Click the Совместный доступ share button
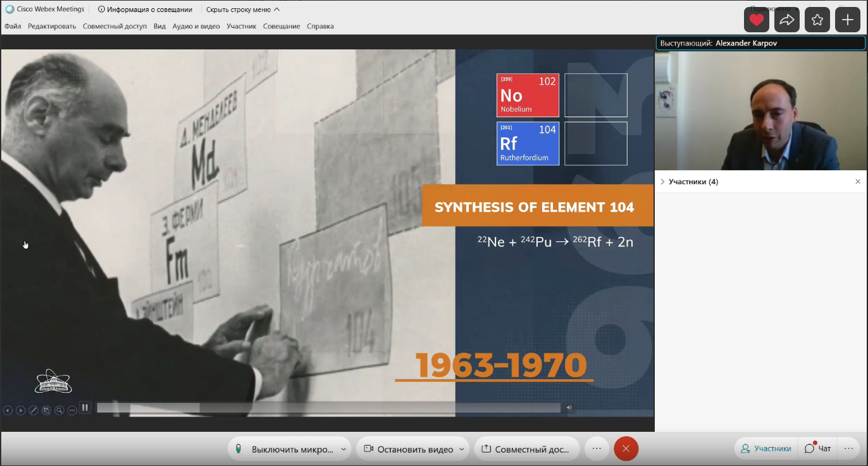 pyautogui.click(x=526, y=449)
